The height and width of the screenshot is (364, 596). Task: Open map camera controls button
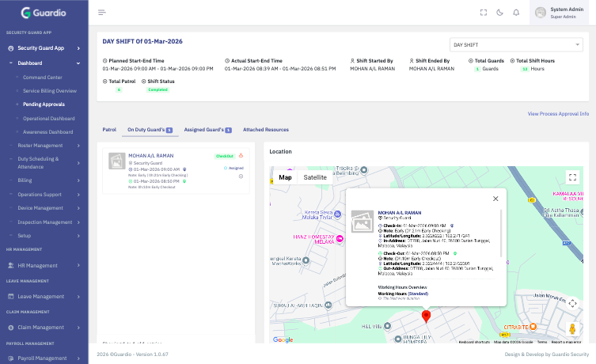572,303
